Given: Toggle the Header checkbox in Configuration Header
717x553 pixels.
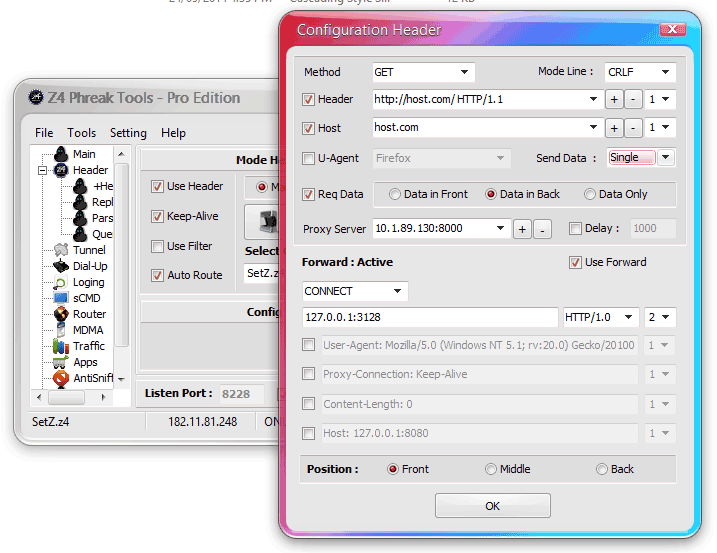Looking at the screenshot, I should click(x=308, y=99).
